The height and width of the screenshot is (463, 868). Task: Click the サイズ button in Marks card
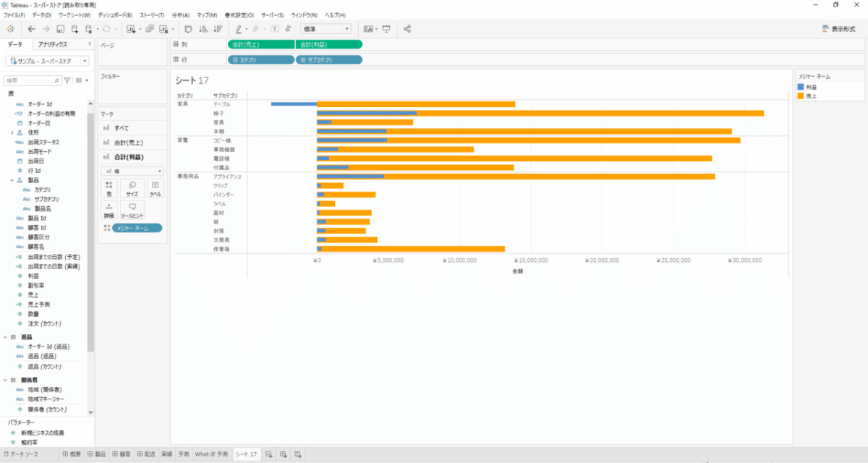point(132,189)
